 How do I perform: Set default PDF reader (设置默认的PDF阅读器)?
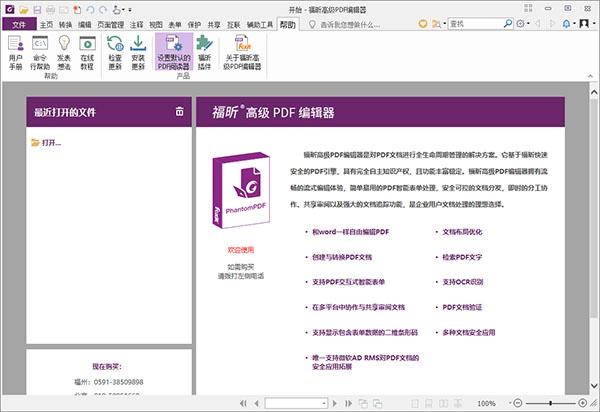174,52
